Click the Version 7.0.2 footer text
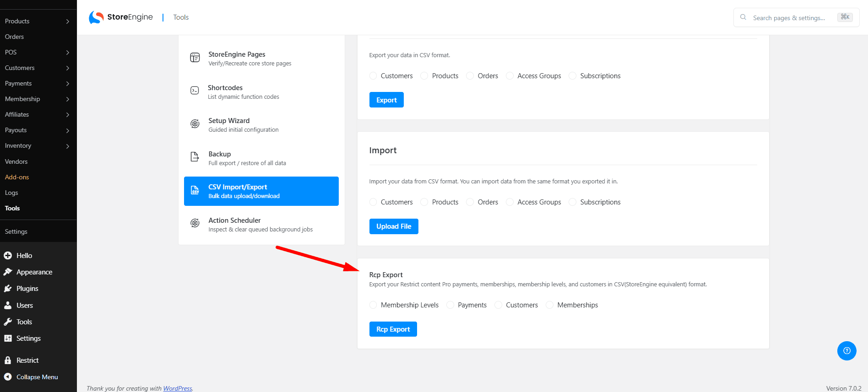This screenshot has width=868, height=392. 844,388
